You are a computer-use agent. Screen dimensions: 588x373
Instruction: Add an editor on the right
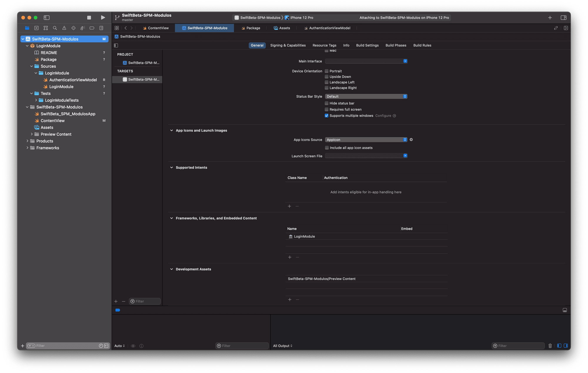click(566, 28)
